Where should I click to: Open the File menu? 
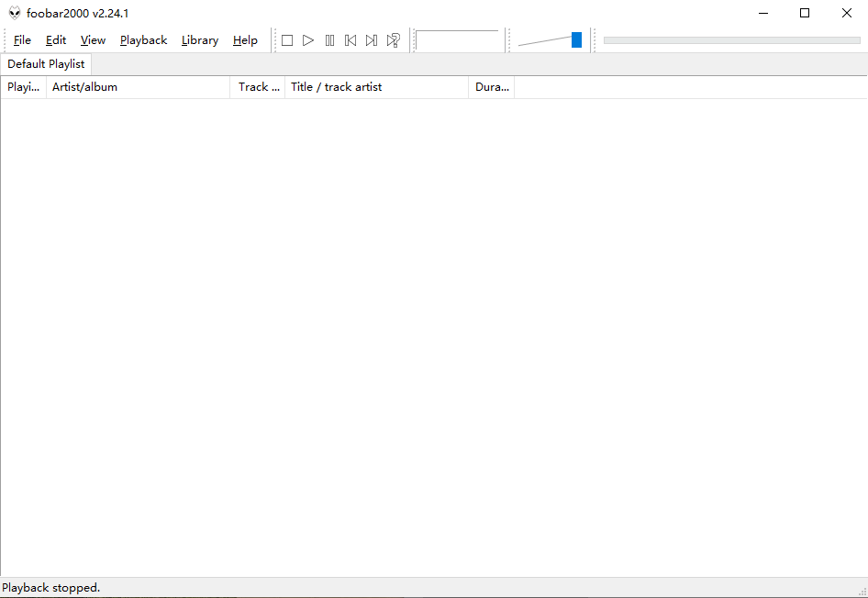[22, 40]
